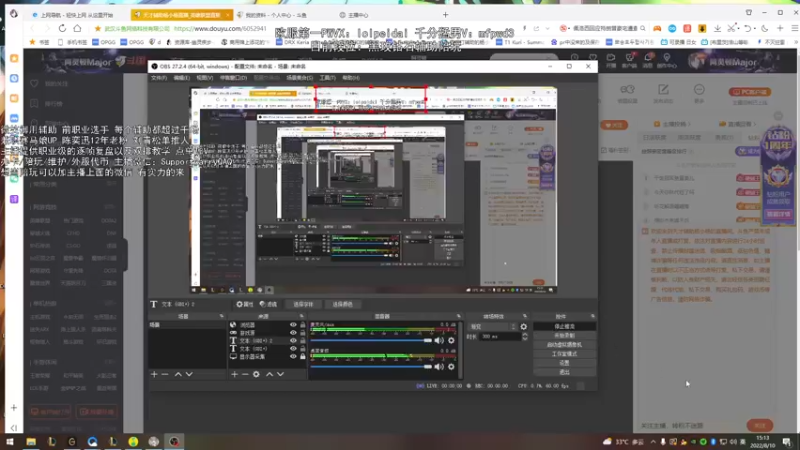Open Properties button in source toolbar
Viewport: 800px width, 450px height.
[x=245, y=305]
